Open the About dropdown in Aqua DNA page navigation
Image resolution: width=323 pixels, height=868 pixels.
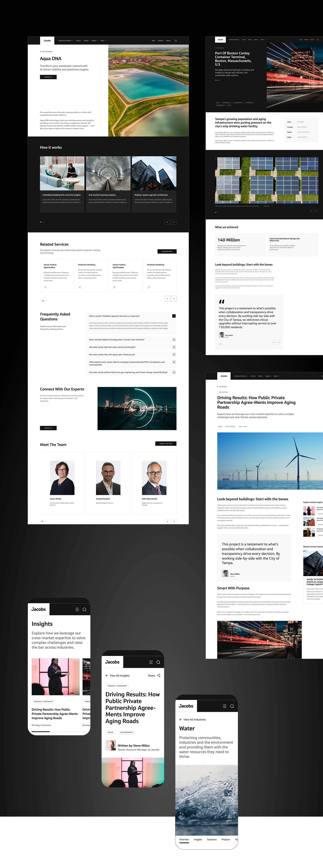pos(103,41)
